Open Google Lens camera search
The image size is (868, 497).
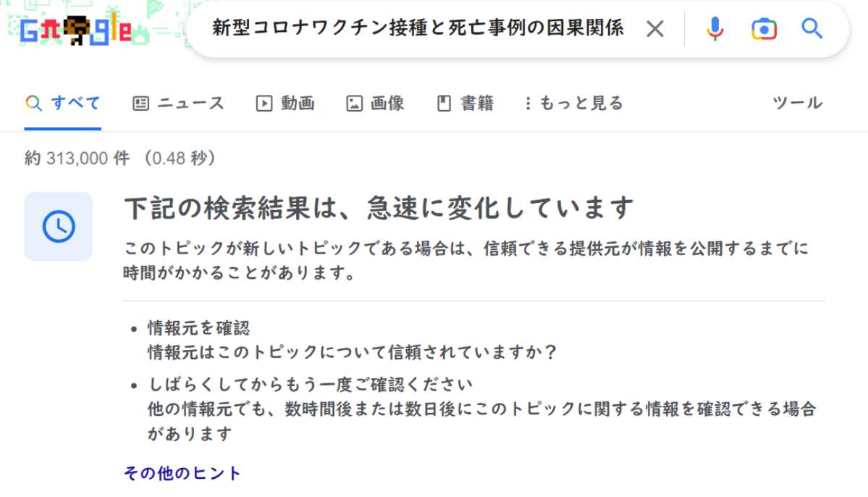click(764, 29)
